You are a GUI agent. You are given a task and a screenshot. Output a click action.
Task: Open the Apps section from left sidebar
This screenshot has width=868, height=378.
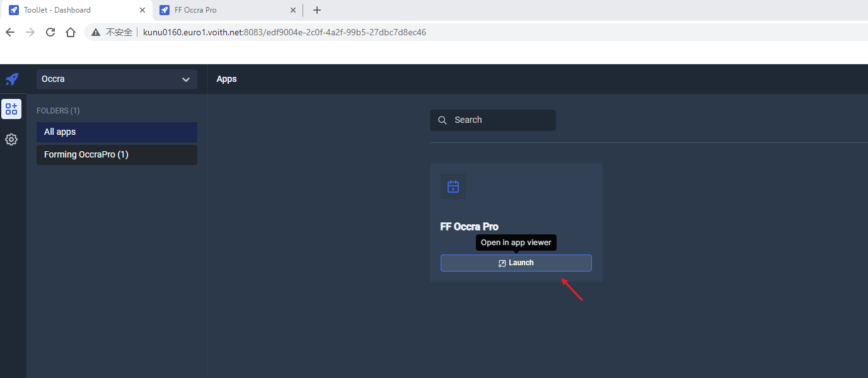[x=11, y=108]
